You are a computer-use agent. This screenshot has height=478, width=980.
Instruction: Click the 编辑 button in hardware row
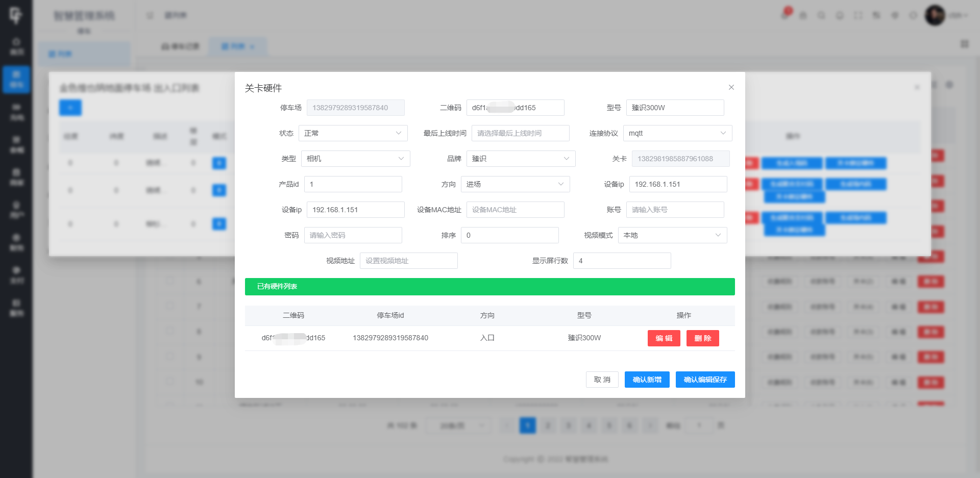click(664, 338)
